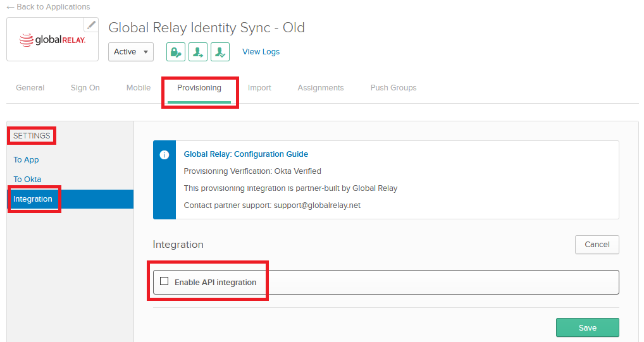
Task: Select To Okta in settings sidebar
Action: pyautogui.click(x=27, y=180)
